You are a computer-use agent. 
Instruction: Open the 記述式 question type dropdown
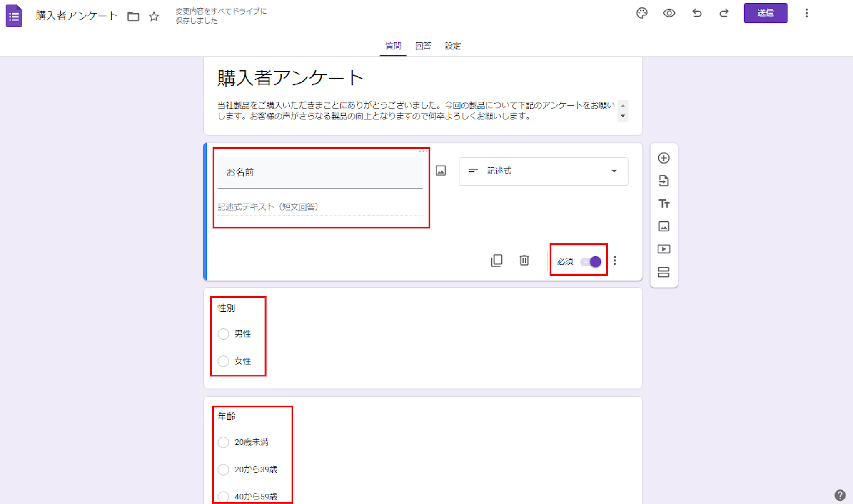tap(543, 171)
